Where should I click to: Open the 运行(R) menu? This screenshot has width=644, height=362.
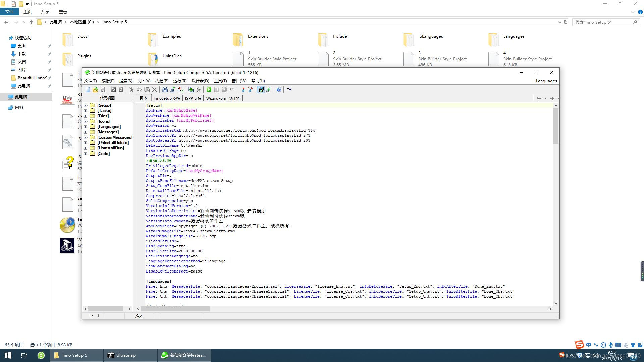(180, 81)
